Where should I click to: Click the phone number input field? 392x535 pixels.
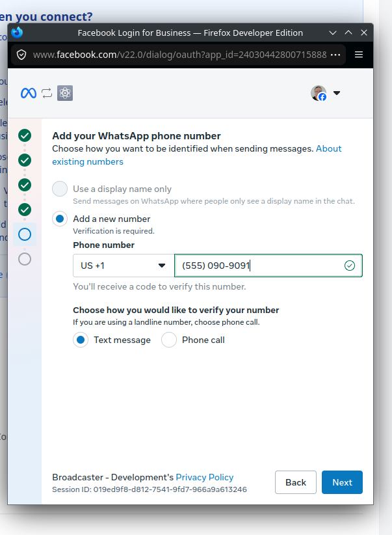268,266
